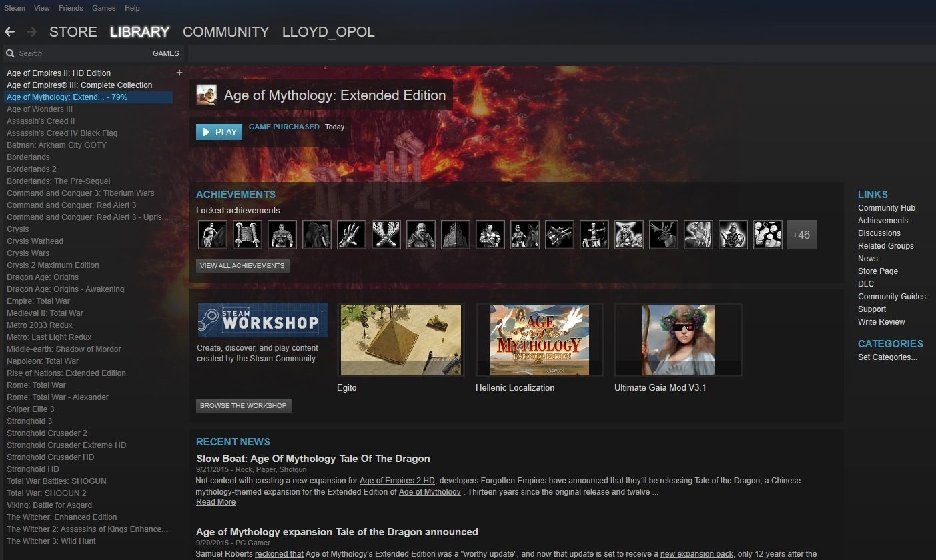This screenshot has width=936, height=560.
Task: Open the scroll achievement icon
Action: [x=248, y=235]
